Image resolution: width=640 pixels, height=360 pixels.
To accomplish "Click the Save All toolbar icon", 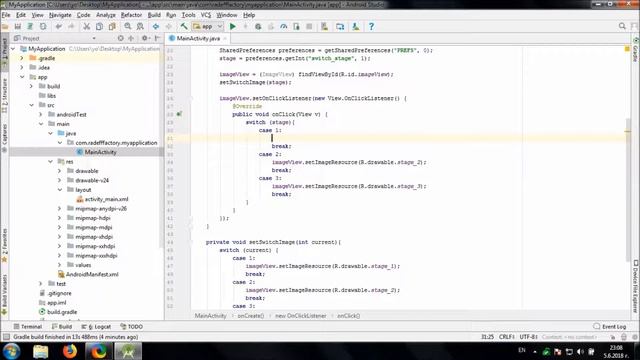I will pyautogui.click(x=18, y=27).
